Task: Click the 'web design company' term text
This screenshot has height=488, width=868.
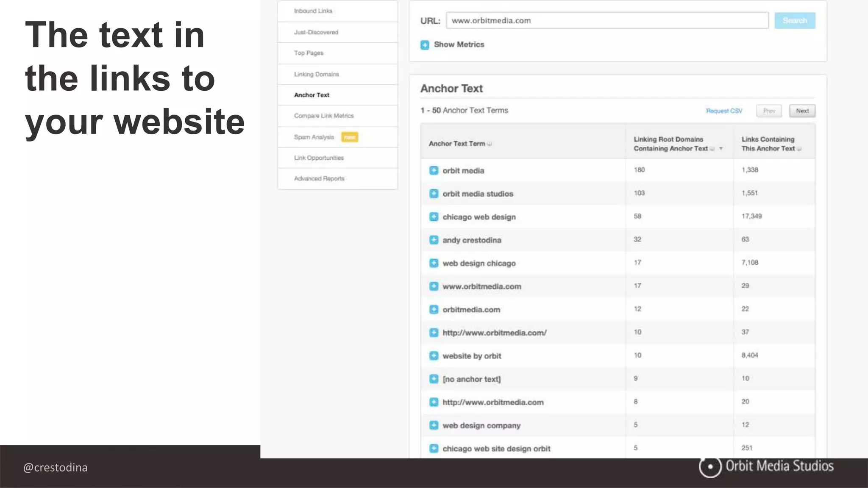Action: tap(481, 426)
